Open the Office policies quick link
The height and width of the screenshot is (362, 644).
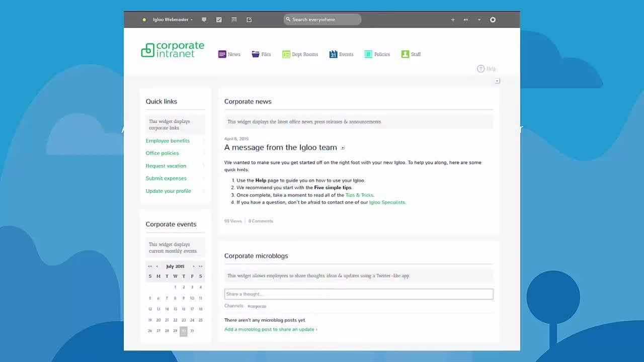tap(162, 153)
